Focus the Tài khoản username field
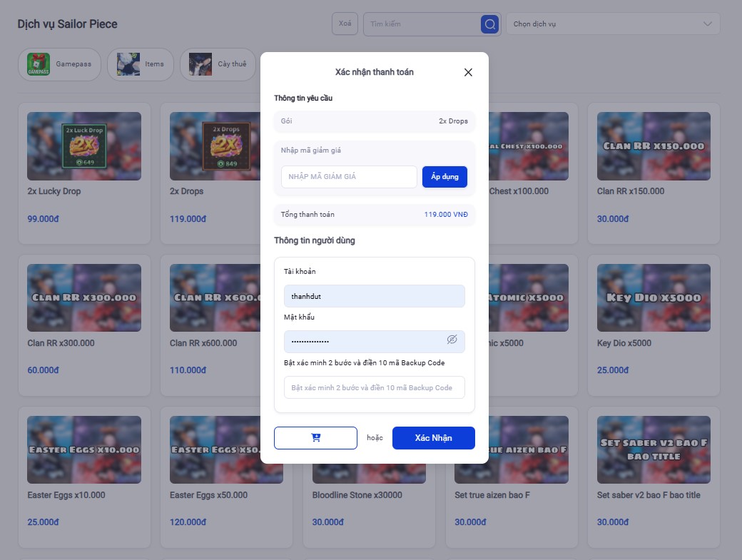742x560 pixels. tap(375, 296)
